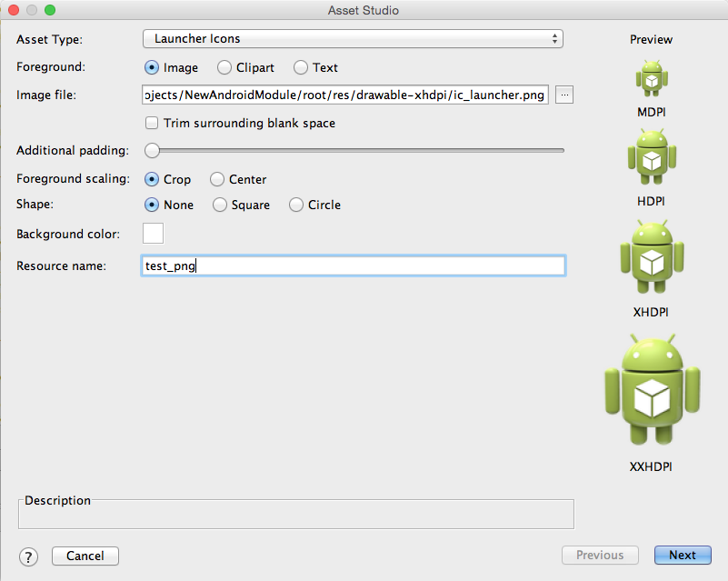The image size is (728, 581).
Task: Click the MDPI preview icon
Action: pyautogui.click(x=652, y=78)
